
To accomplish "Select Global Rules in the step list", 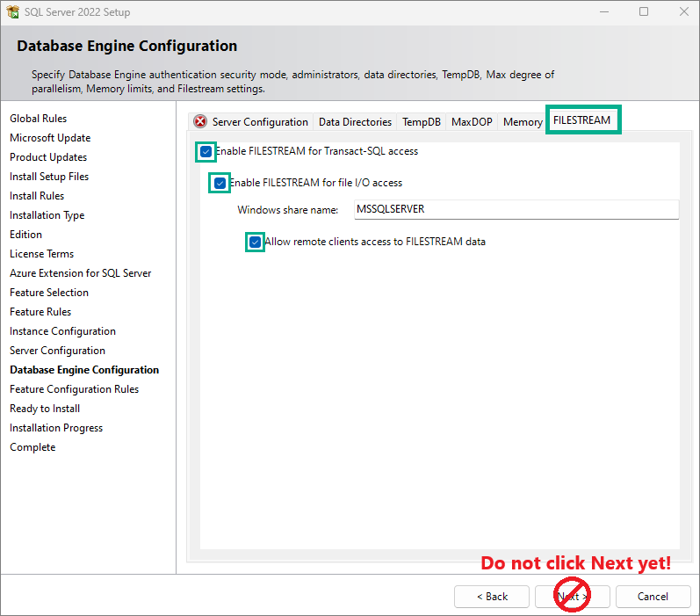I will [39, 119].
